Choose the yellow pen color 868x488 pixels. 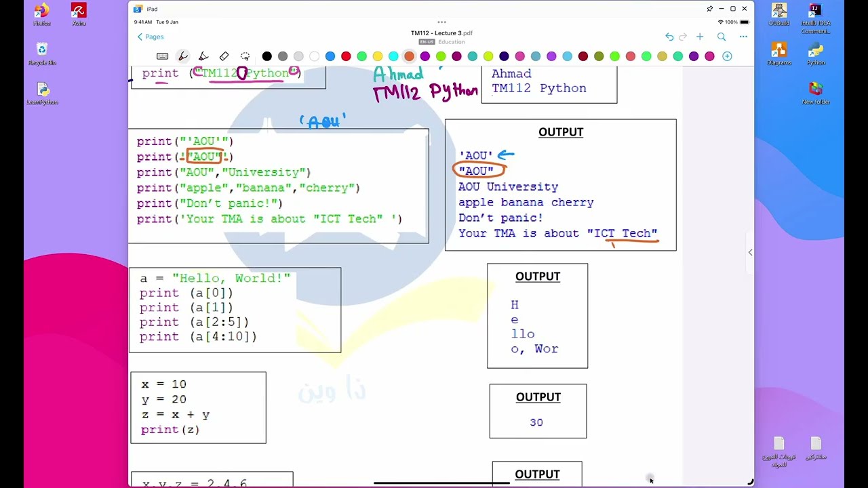pyautogui.click(x=378, y=56)
